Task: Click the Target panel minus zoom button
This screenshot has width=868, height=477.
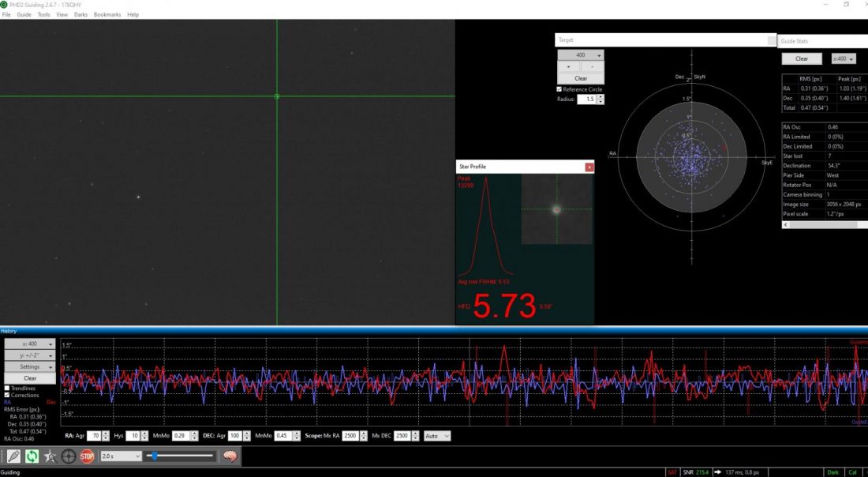Action: [593, 66]
